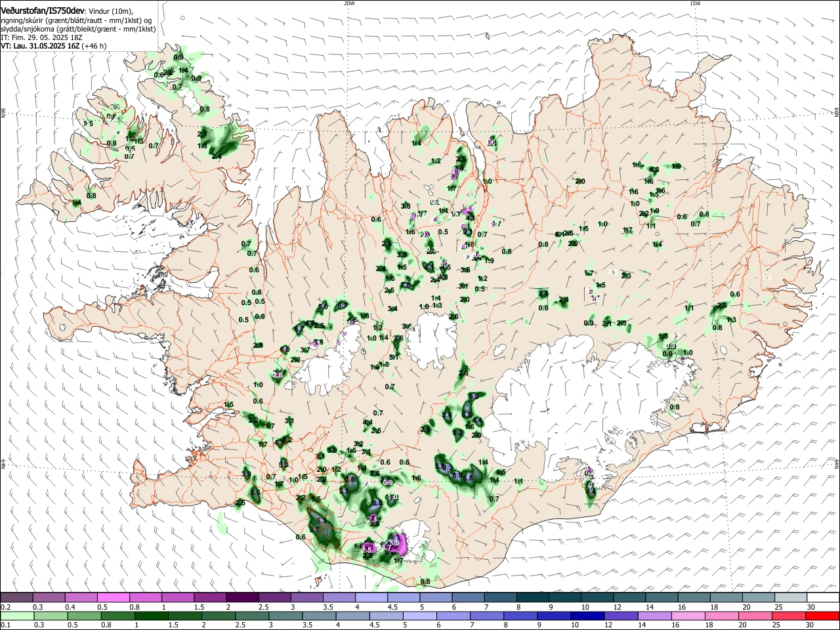Select the "IT: Fim. 29. 05. 2025 18Z" line
840x630 pixels.
pyautogui.click(x=41, y=37)
